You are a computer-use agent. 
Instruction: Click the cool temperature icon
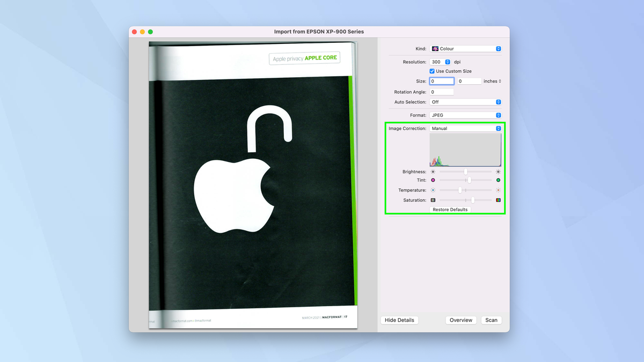pyautogui.click(x=433, y=190)
